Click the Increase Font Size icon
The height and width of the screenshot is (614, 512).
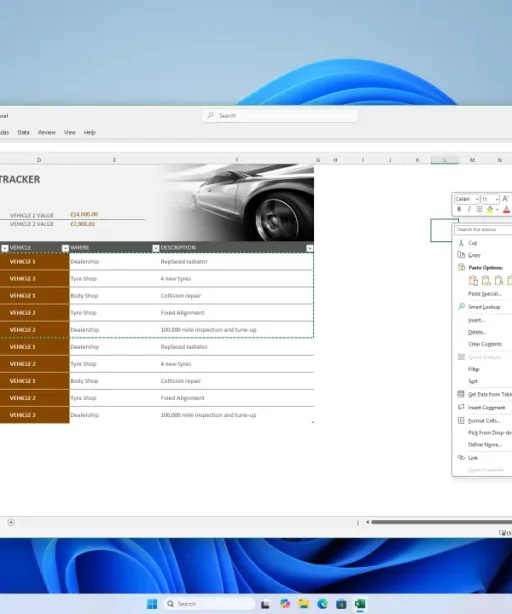[505, 199]
